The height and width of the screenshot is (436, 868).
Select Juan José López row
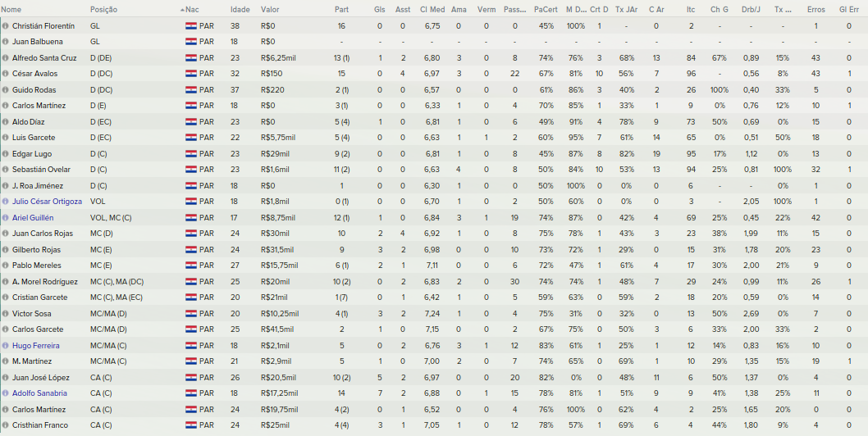(x=434, y=377)
